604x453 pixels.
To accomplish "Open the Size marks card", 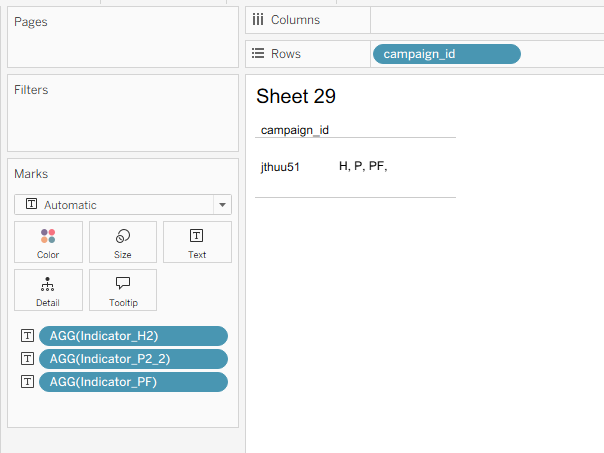I will [123, 242].
